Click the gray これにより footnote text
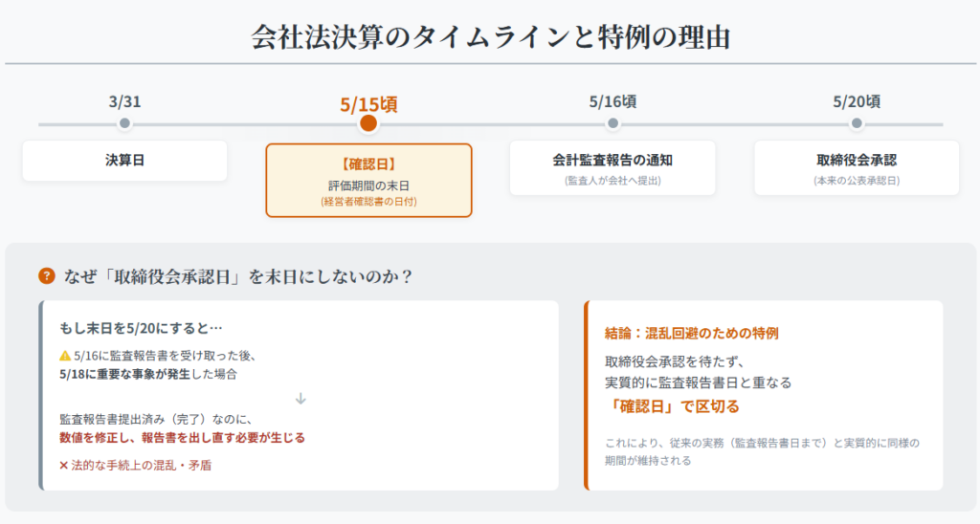Image resolution: width=980 pixels, height=524 pixels. 762,451
